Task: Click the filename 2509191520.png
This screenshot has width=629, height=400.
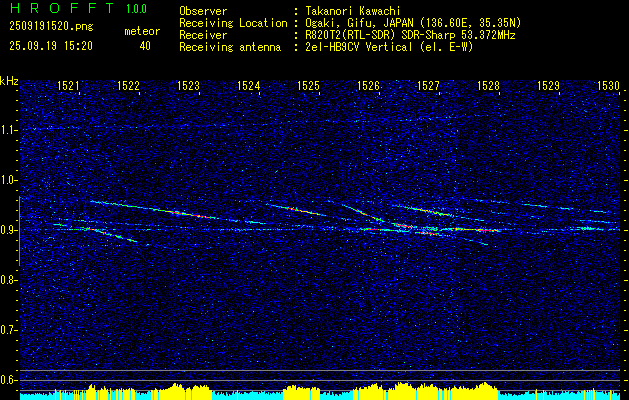Action: (51, 27)
